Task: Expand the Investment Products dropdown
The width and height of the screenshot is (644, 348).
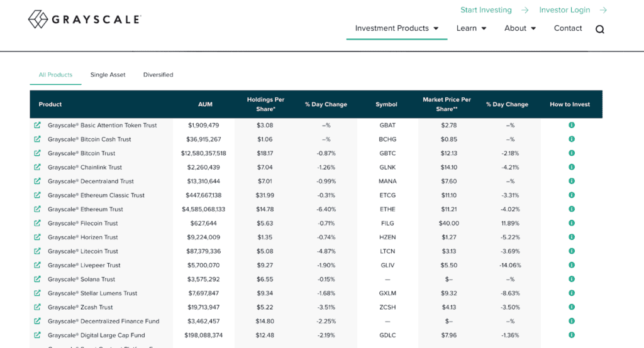Action: [397, 28]
